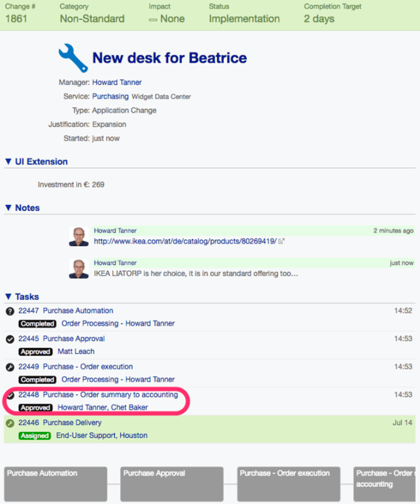Select Purchase Automation workflow box
Image resolution: width=420 pixels, height=504 pixels.
[x=55, y=484]
